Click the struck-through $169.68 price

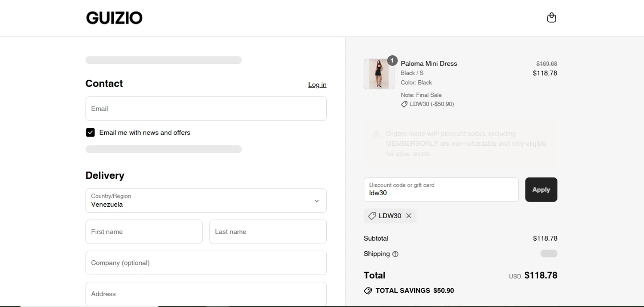547,63
